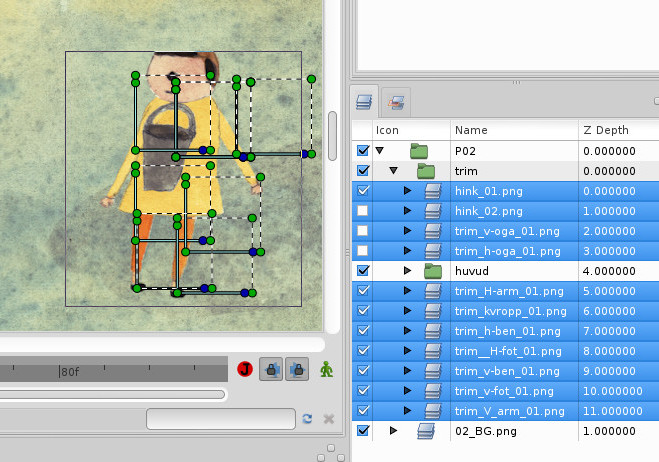The image size is (659, 462).
Task: Toggle the first keyframe lock button
Action: coord(270,370)
